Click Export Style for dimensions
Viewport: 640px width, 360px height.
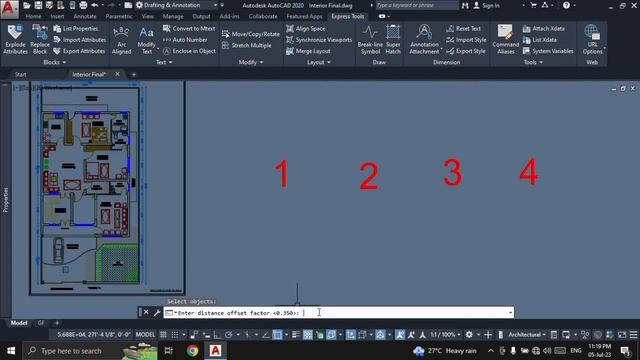click(466, 51)
